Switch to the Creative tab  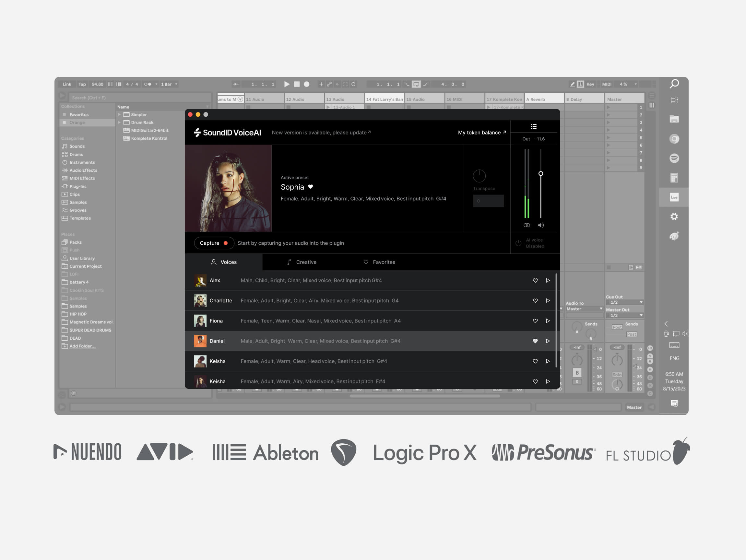(x=302, y=262)
